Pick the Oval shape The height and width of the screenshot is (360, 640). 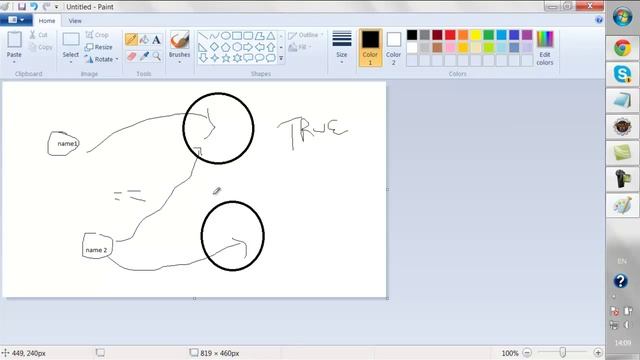[x=226, y=36]
